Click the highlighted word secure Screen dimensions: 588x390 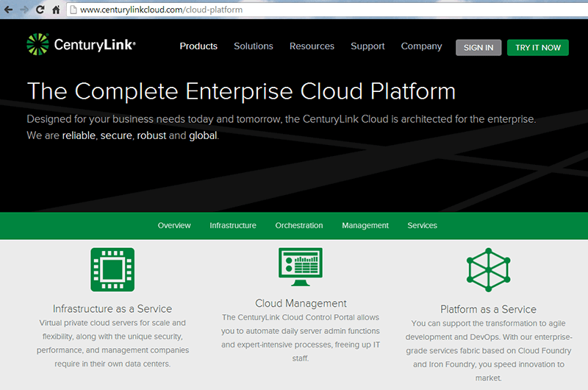116,135
